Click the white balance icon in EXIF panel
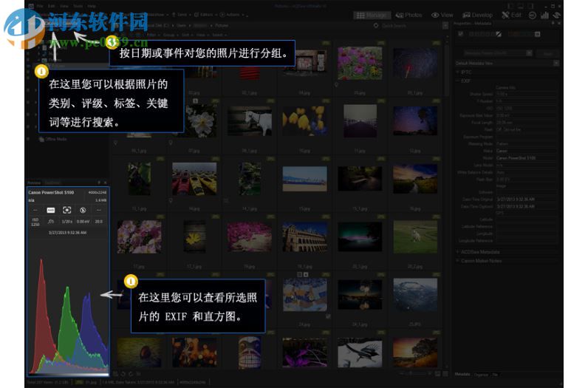This screenshot has width=588, height=388. (51, 210)
